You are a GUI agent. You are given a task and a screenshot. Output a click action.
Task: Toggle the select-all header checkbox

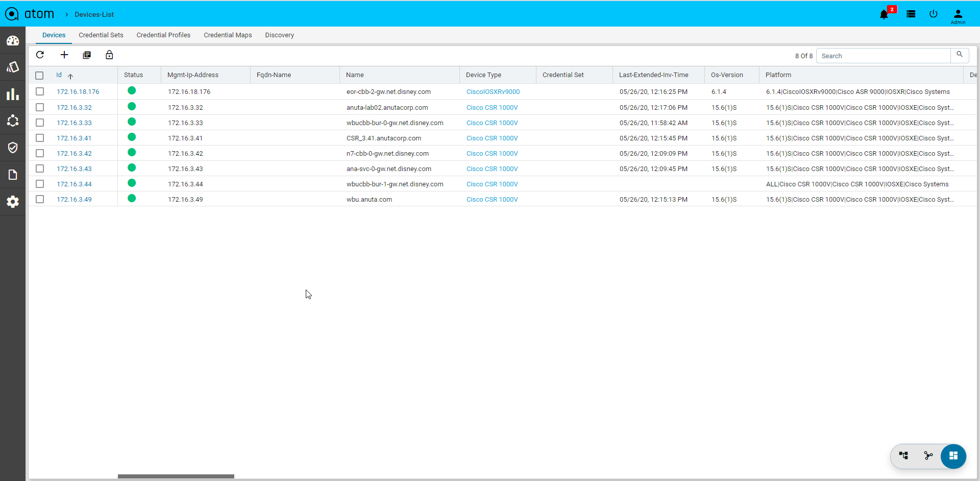(39, 76)
